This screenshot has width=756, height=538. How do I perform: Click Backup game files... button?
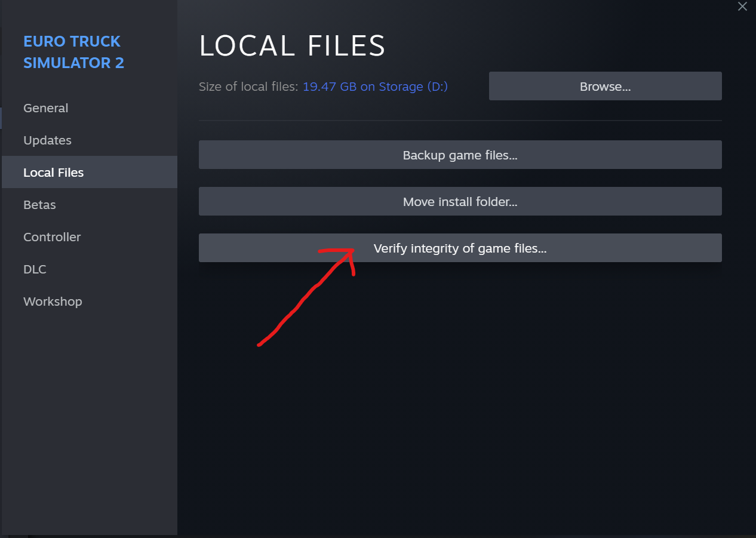point(460,155)
